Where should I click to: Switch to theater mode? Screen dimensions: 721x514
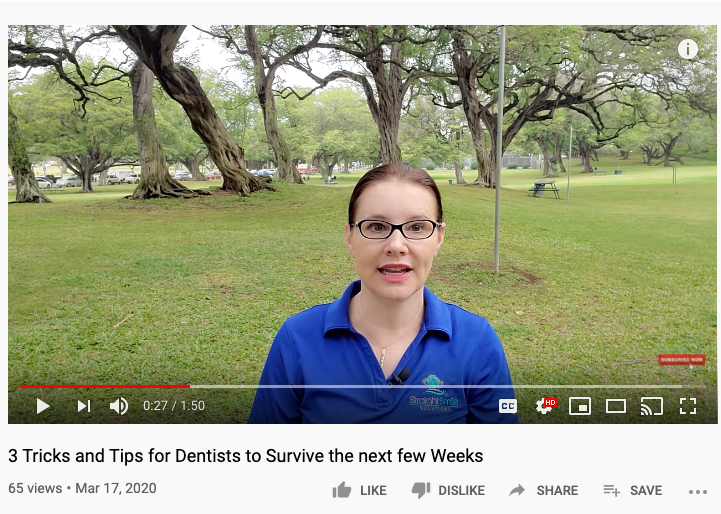(x=616, y=406)
